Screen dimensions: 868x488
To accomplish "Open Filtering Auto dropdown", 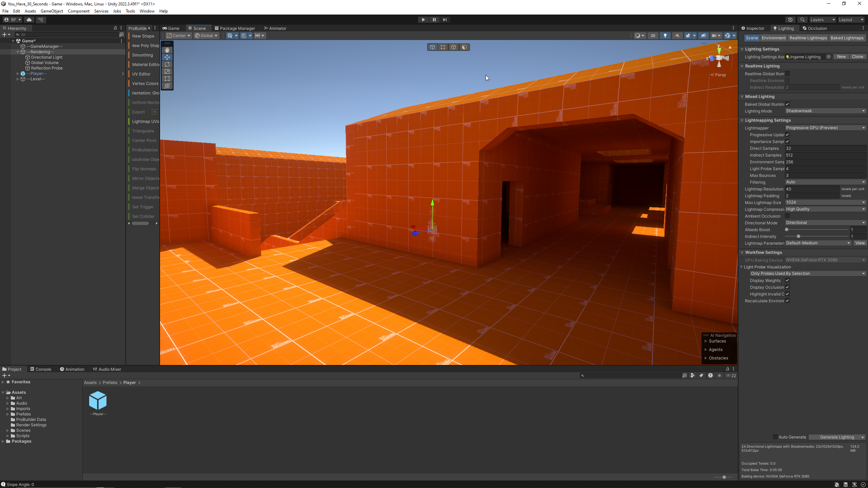I will pos(826,182).
